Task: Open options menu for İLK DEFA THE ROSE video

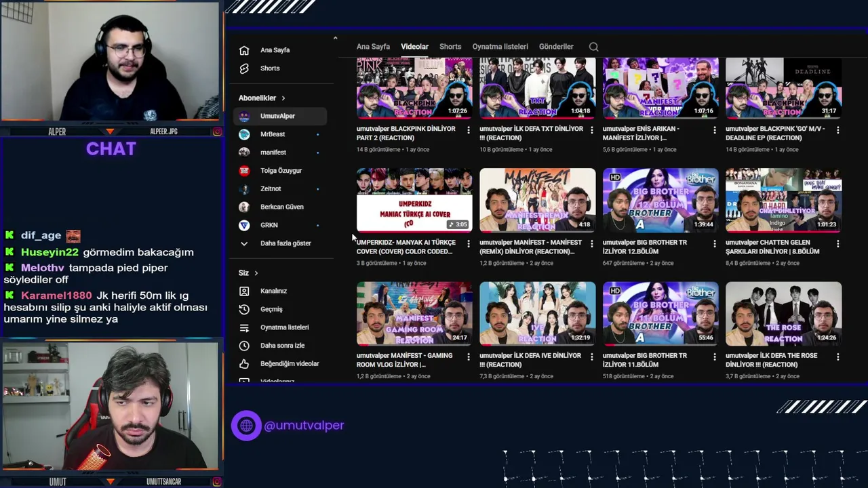Action: click(837, 357)
